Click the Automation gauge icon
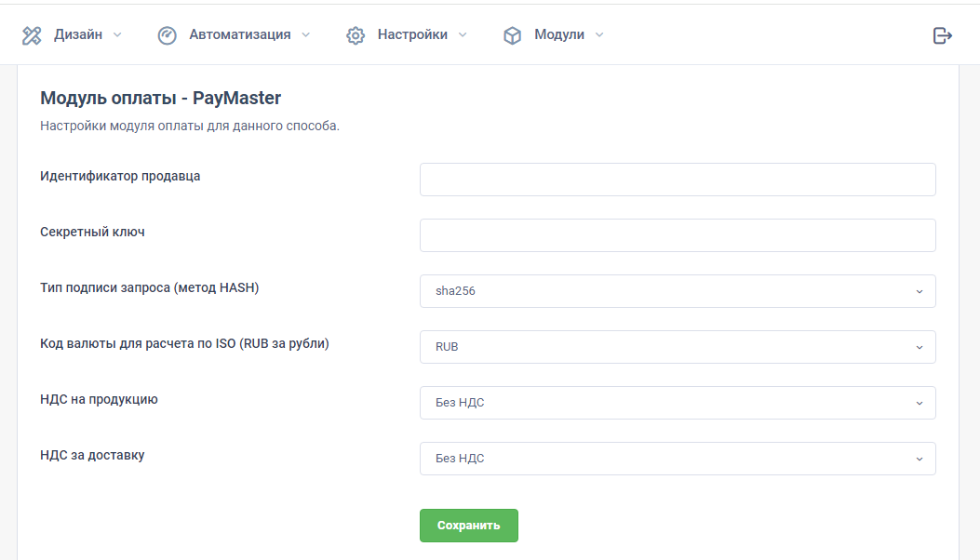Image resolution: width=980 pixels, height=560 pixels. tap(167, 35)
